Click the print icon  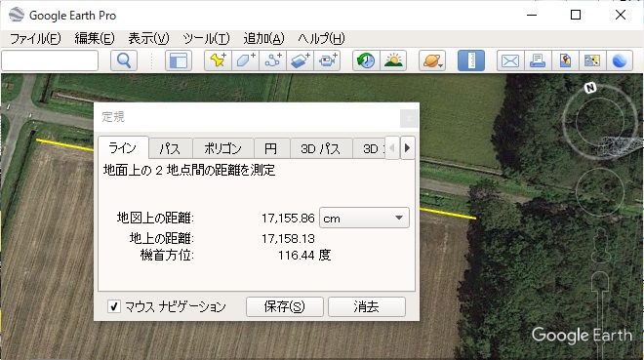[x=538, y=60]
